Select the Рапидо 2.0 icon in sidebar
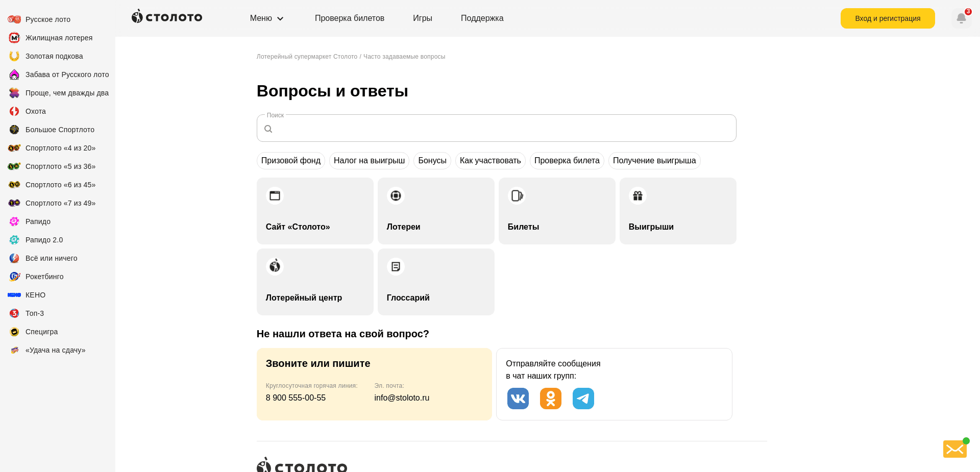The height and width of the screenshot is (472, 980). tap(14, 240)
